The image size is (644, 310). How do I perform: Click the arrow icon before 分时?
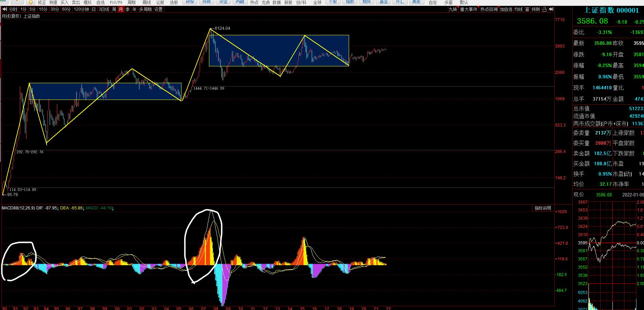click(x=5, y=9)
